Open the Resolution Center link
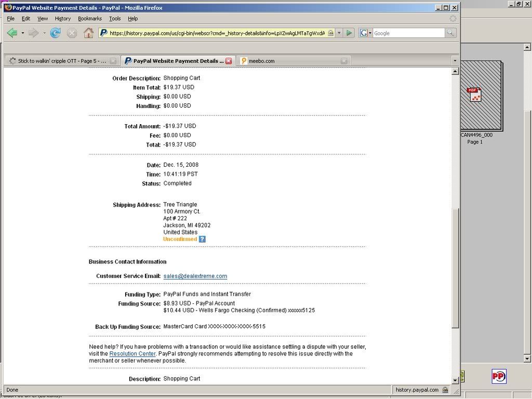 132,353
